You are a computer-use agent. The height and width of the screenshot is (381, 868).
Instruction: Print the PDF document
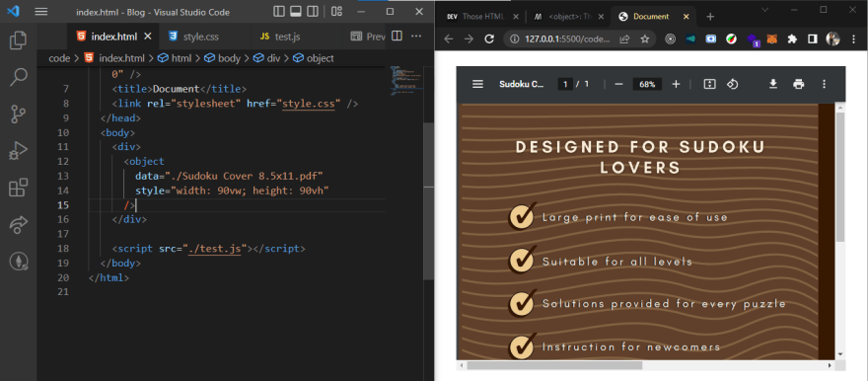point(798,84)
